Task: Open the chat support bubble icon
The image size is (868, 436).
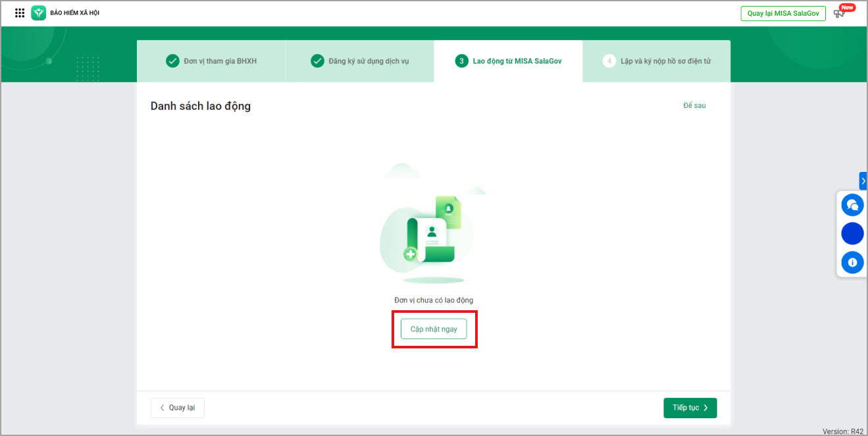Action: click(852, 205)
